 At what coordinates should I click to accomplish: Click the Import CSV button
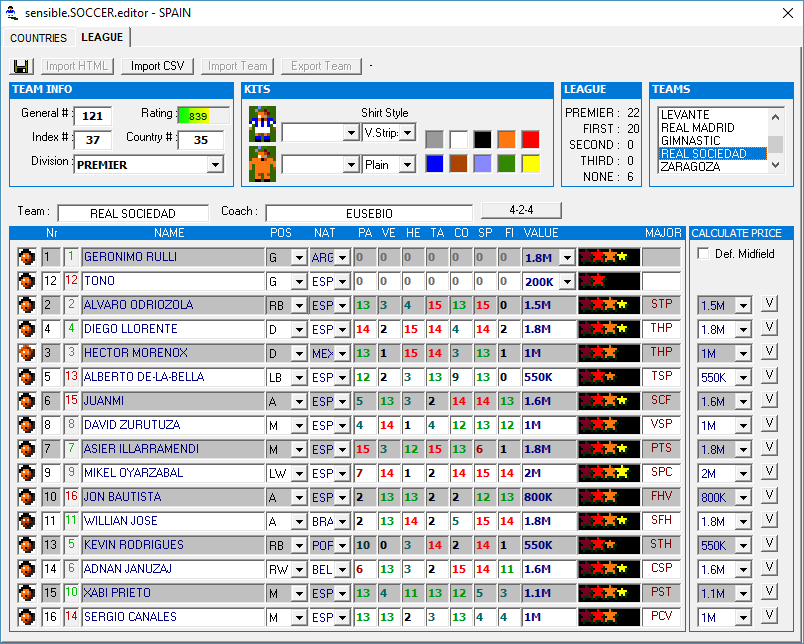click(157, 66)
